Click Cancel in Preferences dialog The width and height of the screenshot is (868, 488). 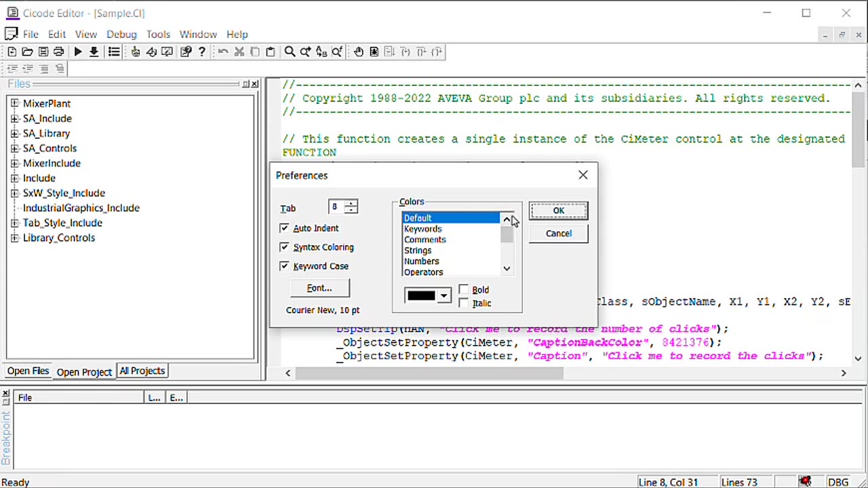[x=558, y=234]
